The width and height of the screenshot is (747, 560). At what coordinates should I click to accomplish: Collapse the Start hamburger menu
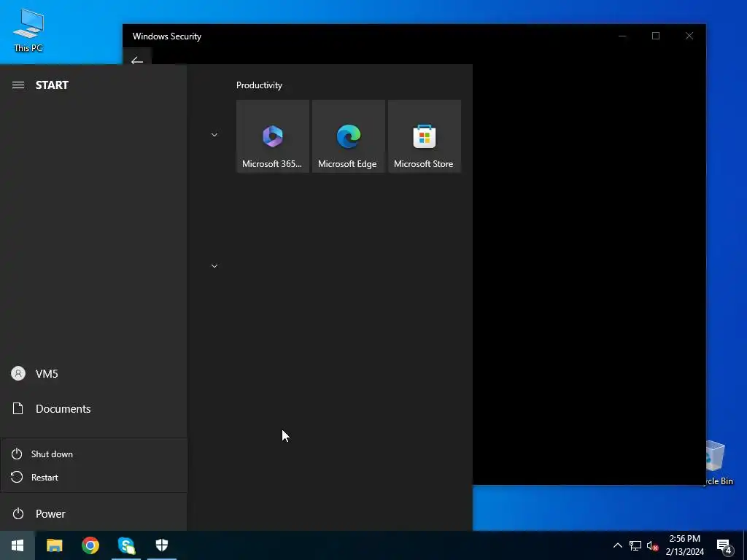click(18, 85)
